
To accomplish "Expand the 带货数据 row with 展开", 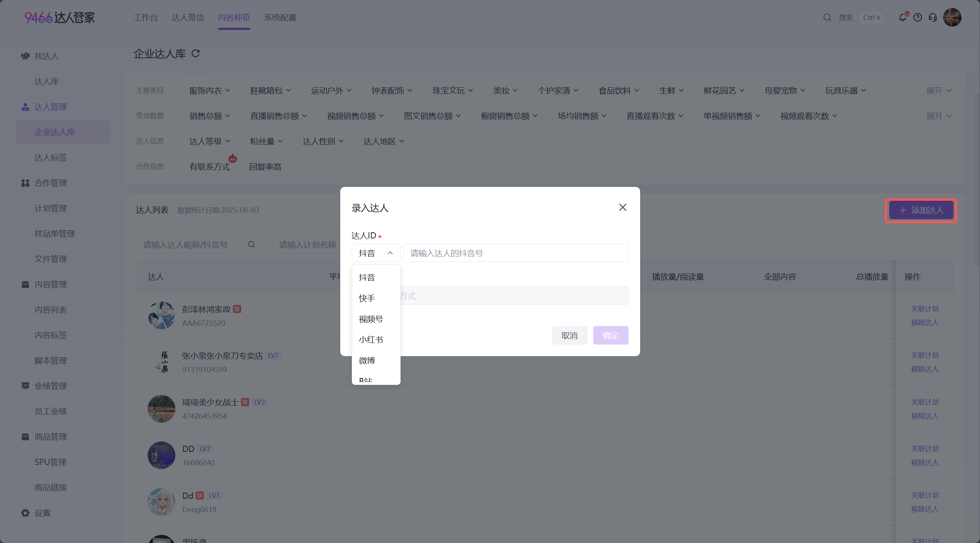I will click(x=938, y=116).
